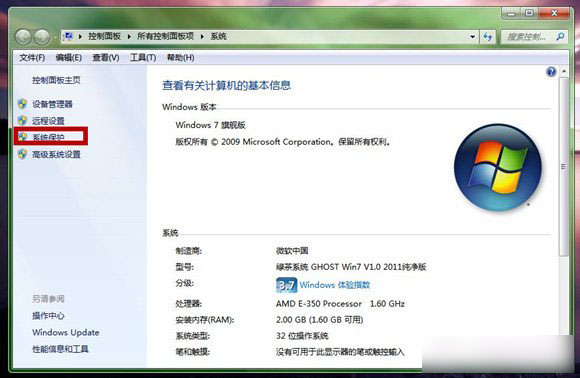The width and height of the screenshot is (580, 378).
Task: Click the refresh button beside address bar
Action: point(488,36)
